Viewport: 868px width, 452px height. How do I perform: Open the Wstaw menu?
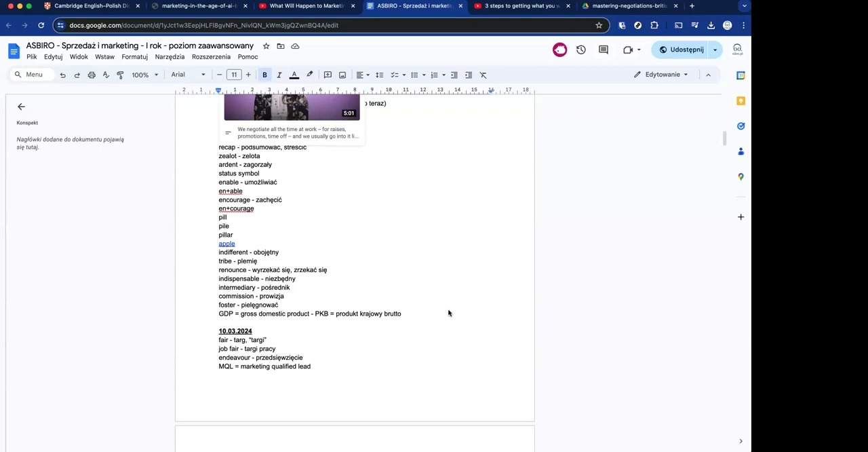104,57
